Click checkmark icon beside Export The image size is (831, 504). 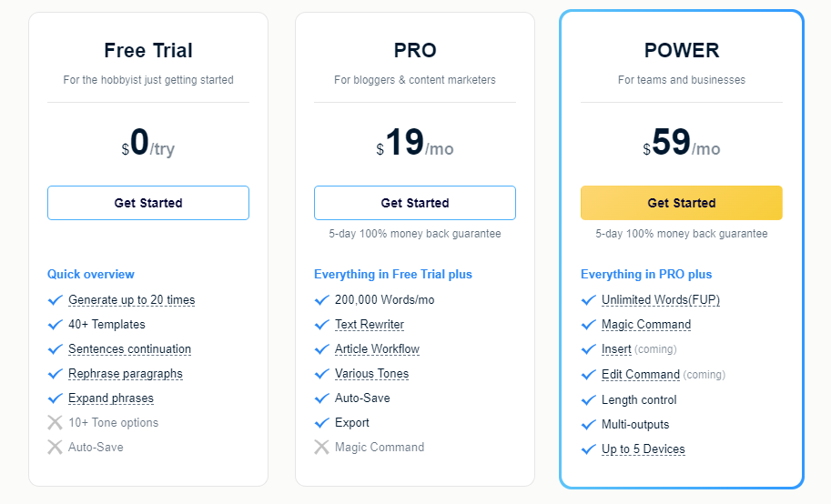[321, 423]
